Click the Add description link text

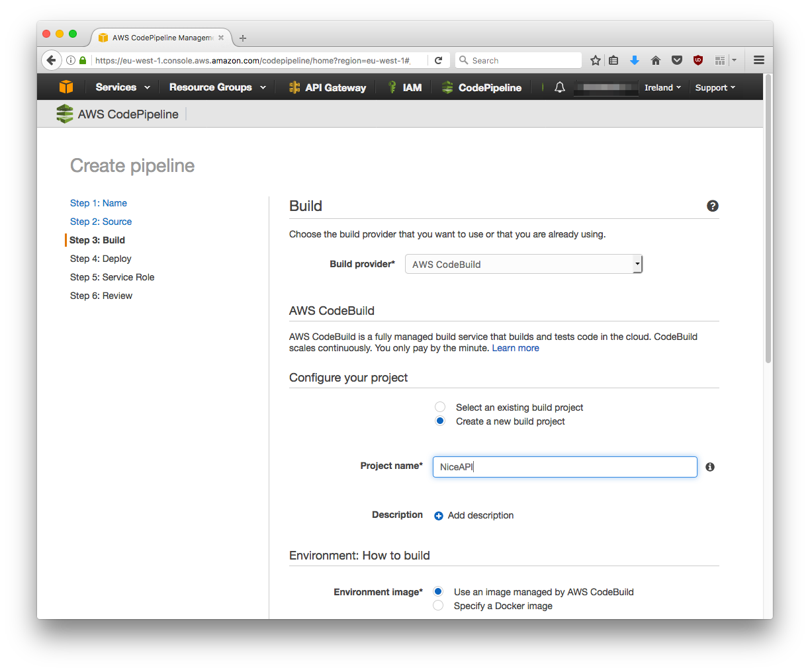pyautogui.click(x=480, y=515)
